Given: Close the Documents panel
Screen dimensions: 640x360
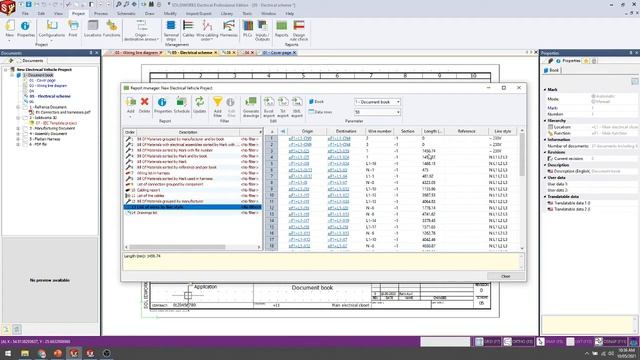Looking at the screenshot, I should [x=97, y=53].
